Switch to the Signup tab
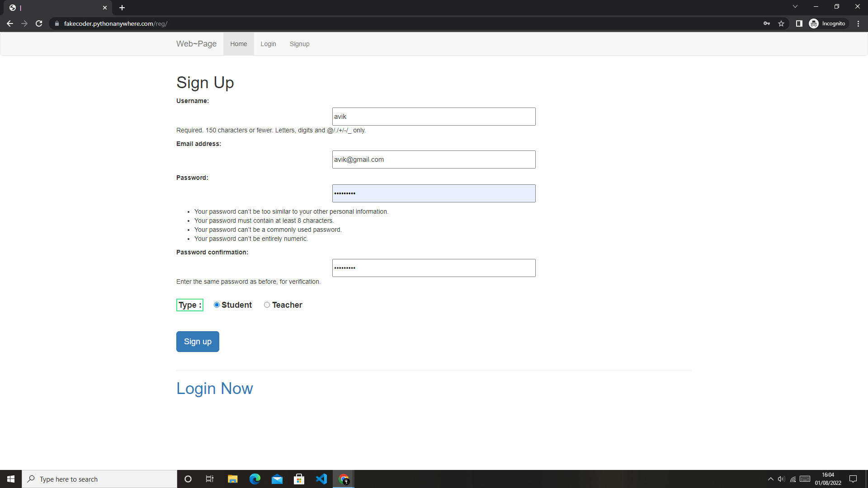Screen dimensions: 868x488 pyautogui.click(x=299, y=44)
